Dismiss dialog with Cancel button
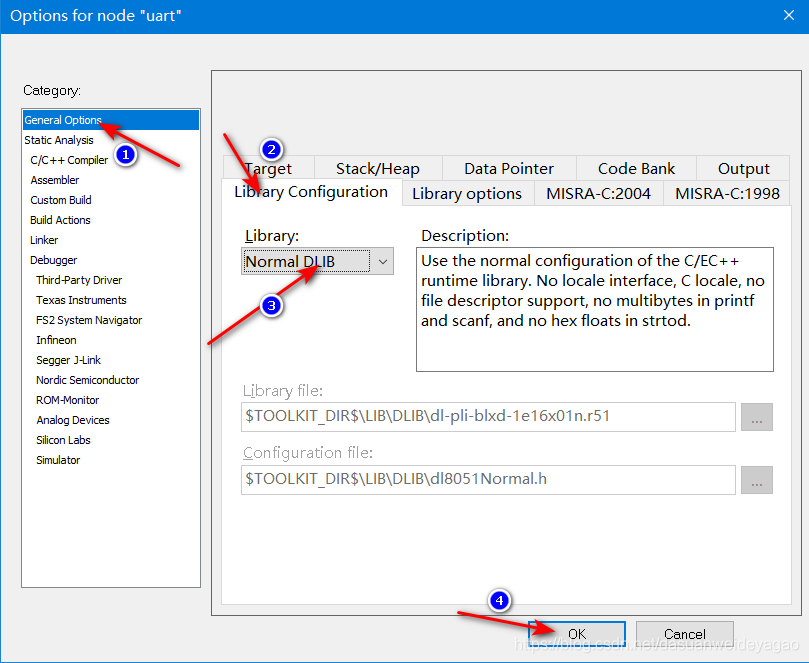809x663 pixels. tap(685, 634)
